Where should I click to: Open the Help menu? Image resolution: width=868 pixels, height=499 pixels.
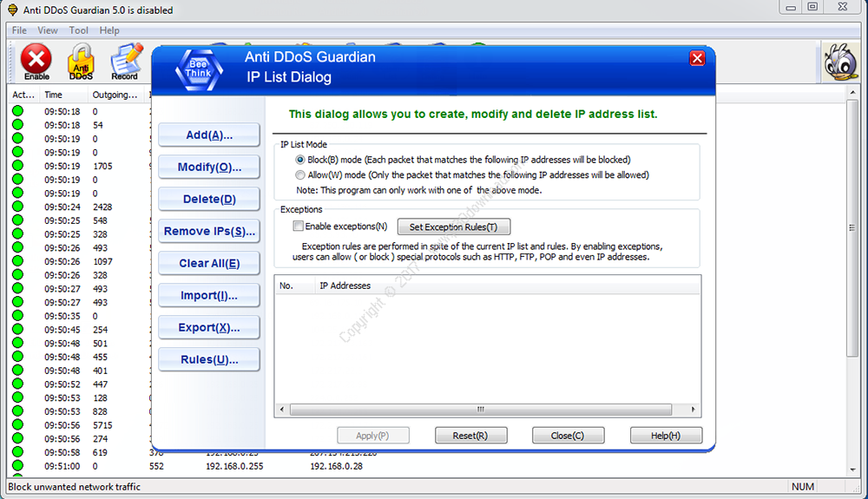click(x=109, y=30)
